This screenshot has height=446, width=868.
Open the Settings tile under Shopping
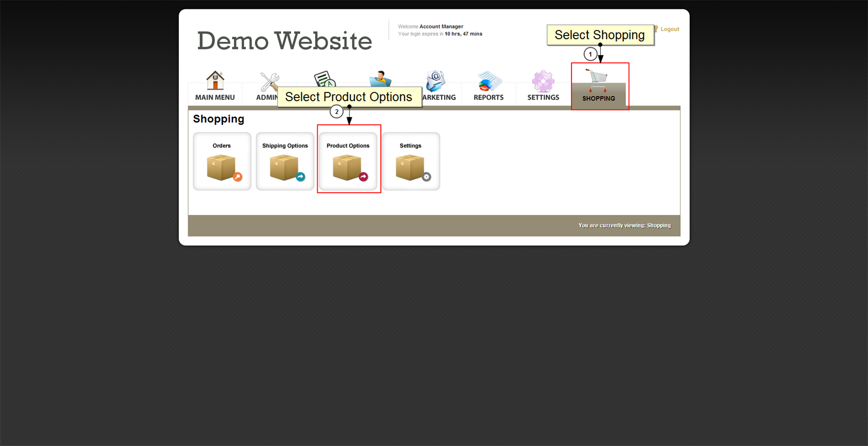click(x=411, y=162)
